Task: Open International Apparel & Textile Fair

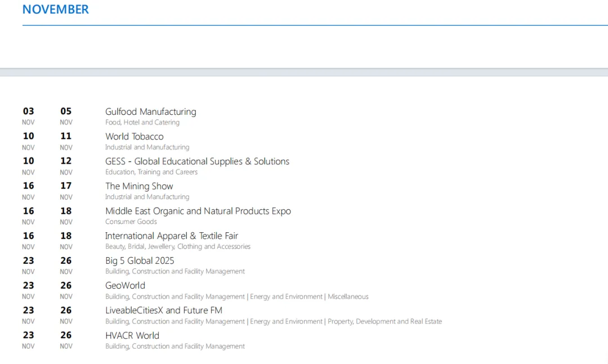Action: click(171, 236)
